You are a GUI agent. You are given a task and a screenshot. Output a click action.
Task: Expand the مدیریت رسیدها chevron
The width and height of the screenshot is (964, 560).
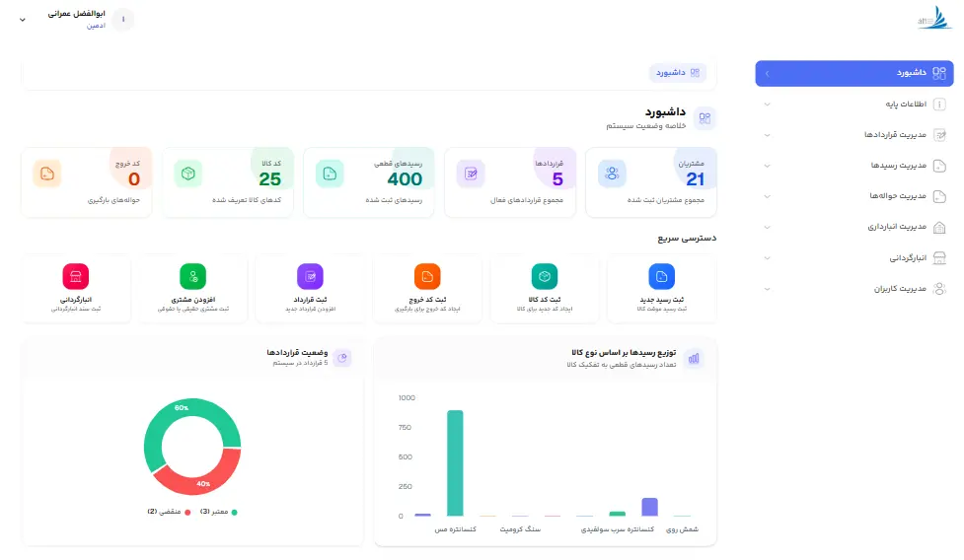point(768,166)
